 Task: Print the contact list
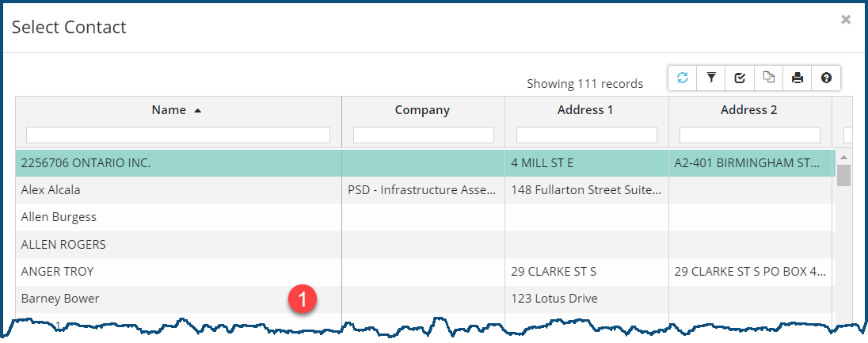(x=798, y=78)
